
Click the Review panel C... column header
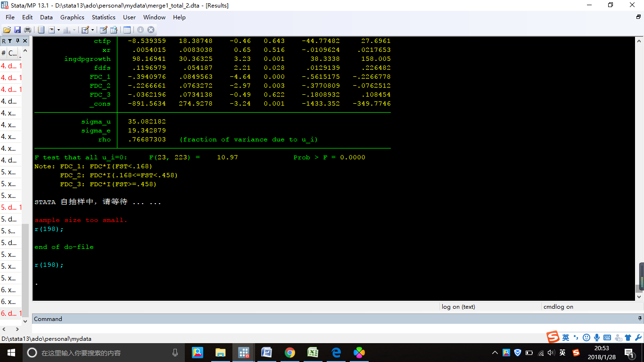(x=13, y=53)
